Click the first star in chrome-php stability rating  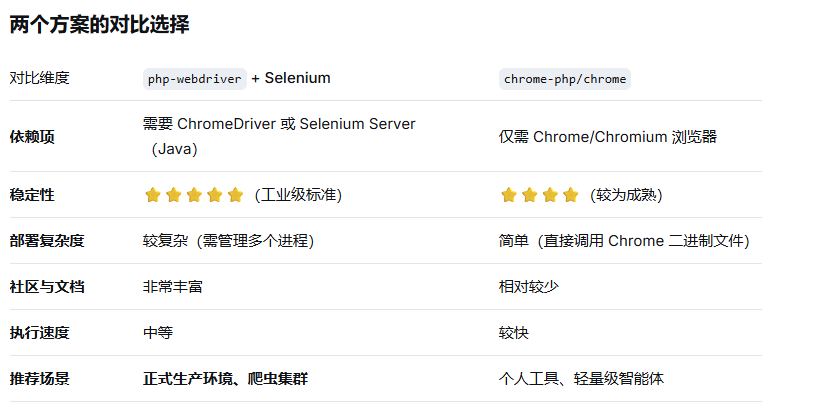coord(509,195)
